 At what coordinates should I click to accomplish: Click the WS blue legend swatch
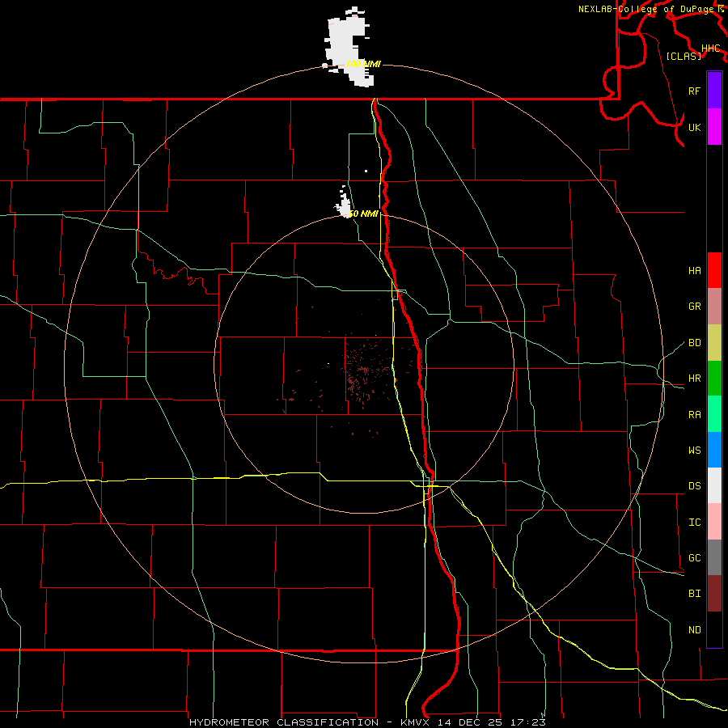pos(714,450)
